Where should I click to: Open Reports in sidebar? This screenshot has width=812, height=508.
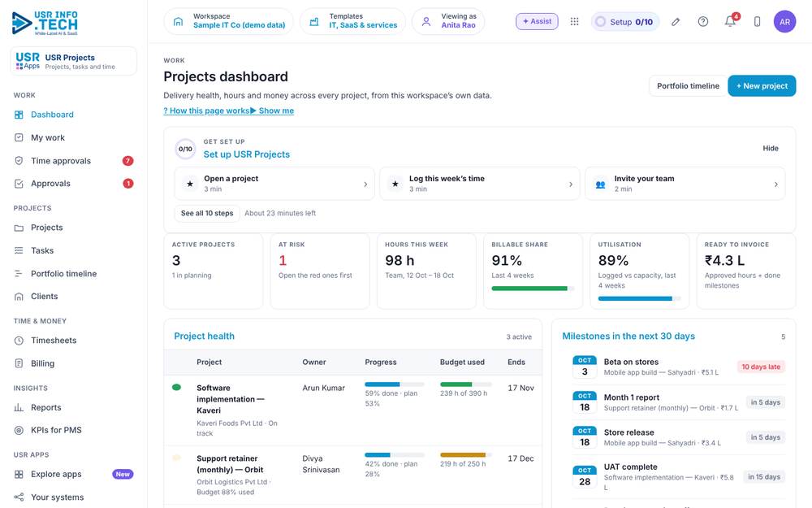(74, 407)
